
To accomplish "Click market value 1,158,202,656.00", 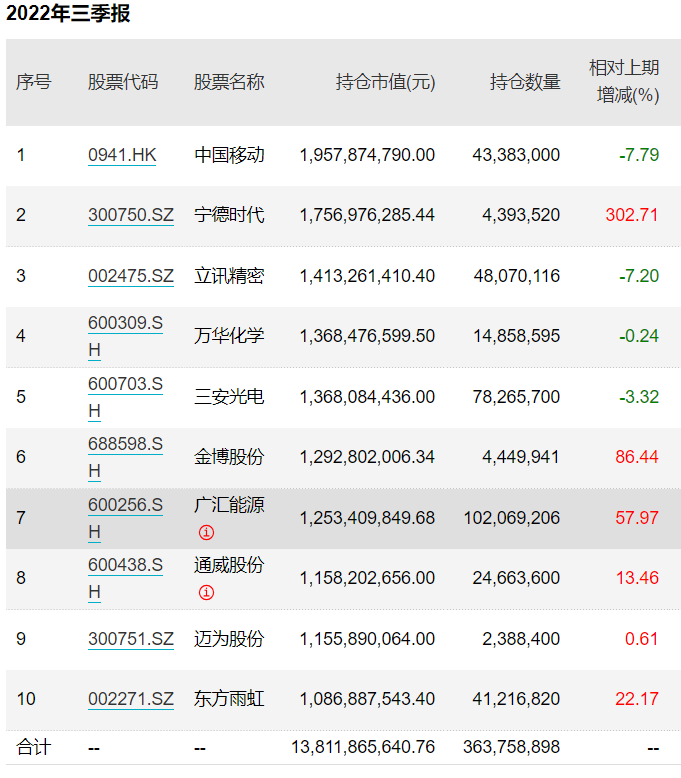I will pyautogui.click(x=367, y=578).
